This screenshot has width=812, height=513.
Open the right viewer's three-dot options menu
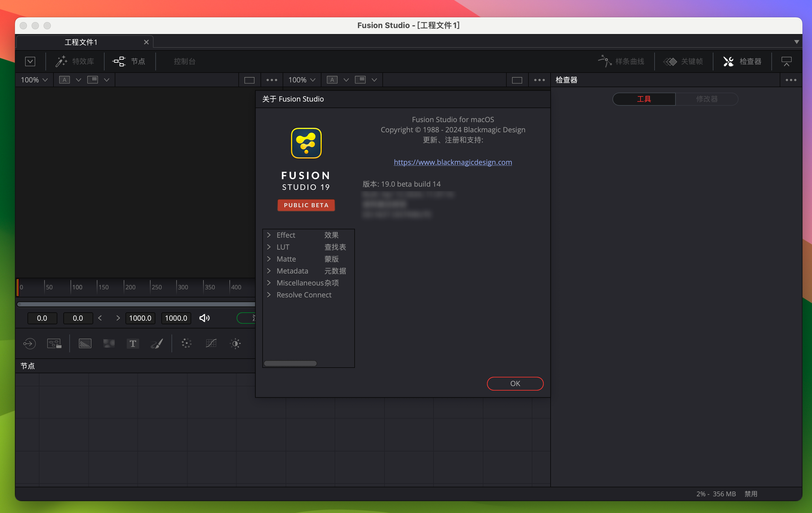(540, 80)
